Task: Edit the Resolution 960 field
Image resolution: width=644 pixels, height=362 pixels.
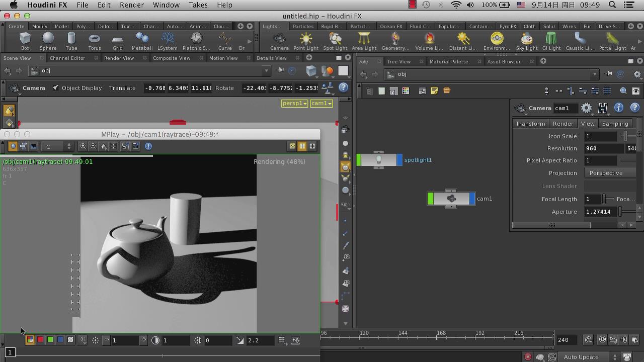Action: click(604, 148)
